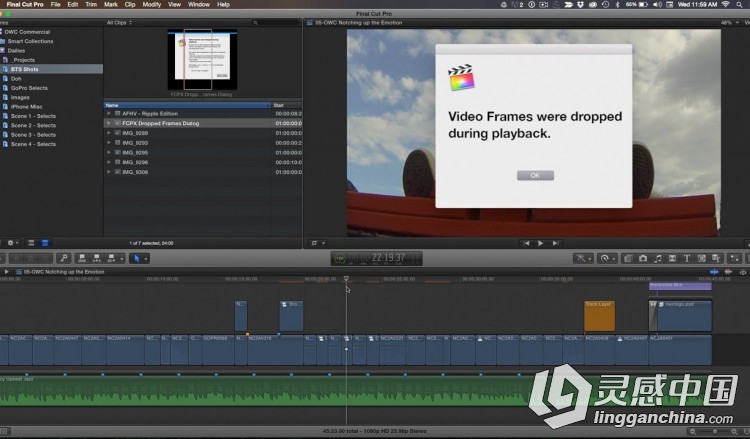The width and height of the screenshot is (750, 439).
Task: Expand the IMG_9295 clip row
Action: [x=109, y=153]
